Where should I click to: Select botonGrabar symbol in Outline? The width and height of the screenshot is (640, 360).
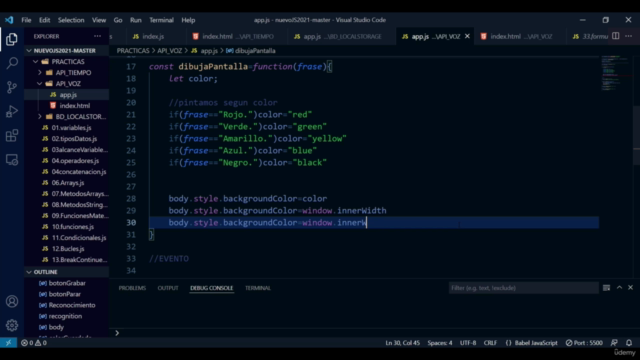67,283
